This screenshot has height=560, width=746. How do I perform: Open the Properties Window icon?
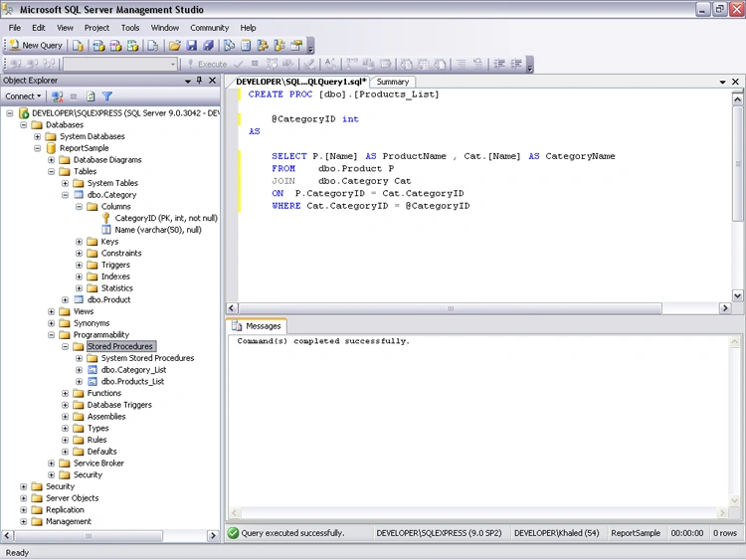tap(296, 45)
